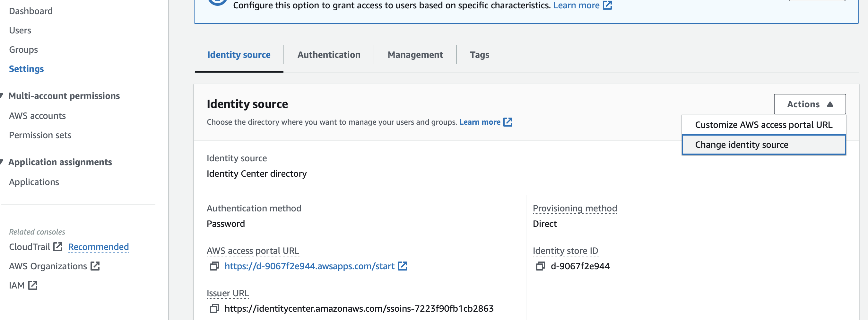Viewport: 868px width, 320px height.
Task: Open the d-9067f2e944 awsapps start link
Action: pos(309,266)
